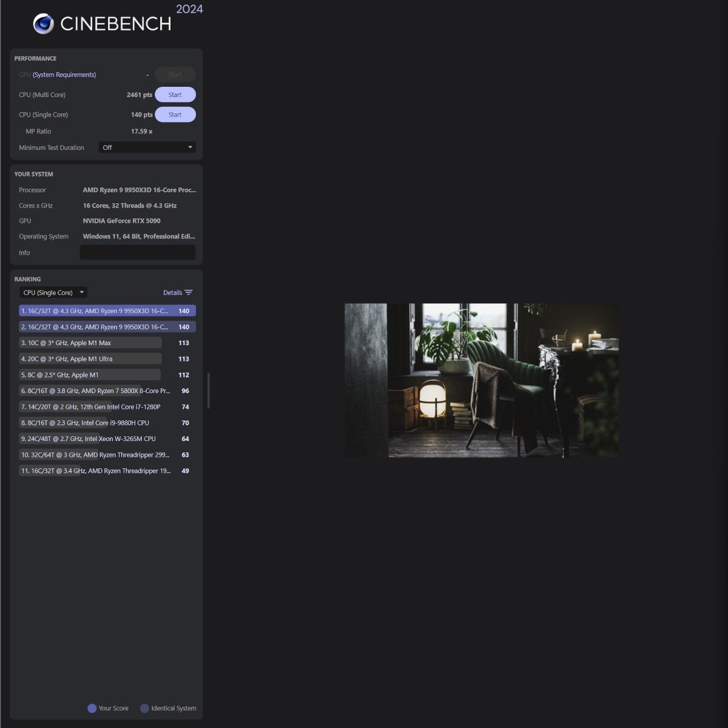
Task: Start the CPU Multi Core benchmark
Action: click(x=175, y=95)
